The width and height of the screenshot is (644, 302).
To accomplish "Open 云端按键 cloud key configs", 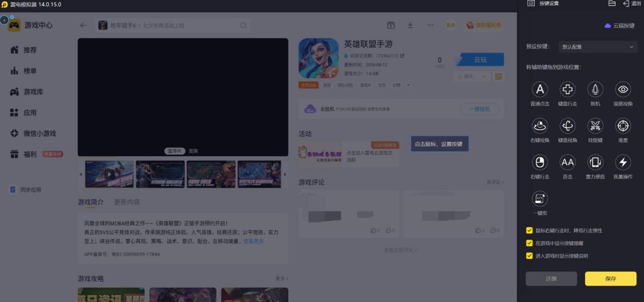I will point(620,25).
